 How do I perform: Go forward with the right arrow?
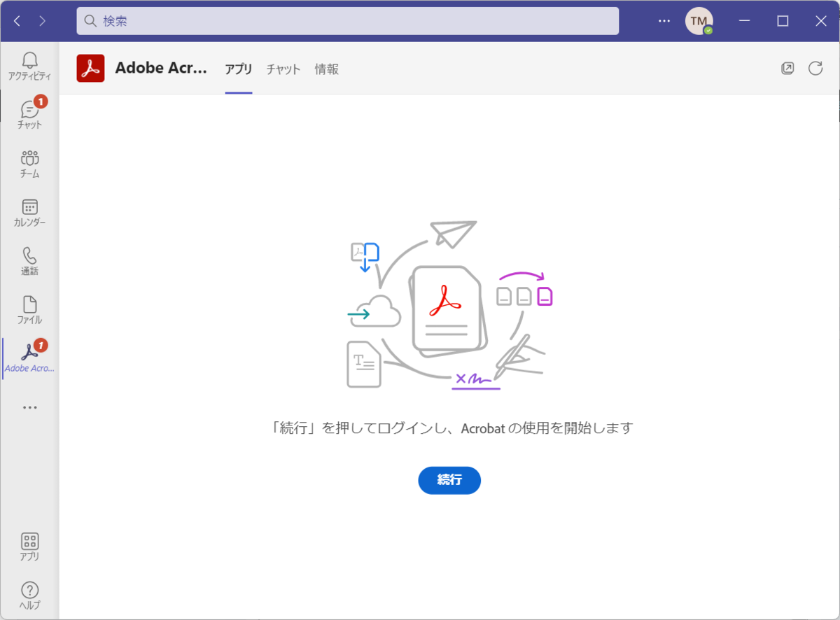(x=43, y=21)
